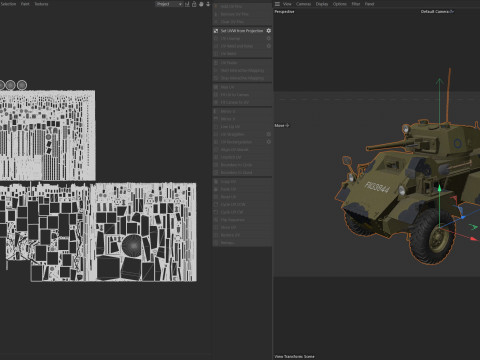480x360 pixels.
Task: Open the UV Weld and Relax options gear
Action: (269, 46)
